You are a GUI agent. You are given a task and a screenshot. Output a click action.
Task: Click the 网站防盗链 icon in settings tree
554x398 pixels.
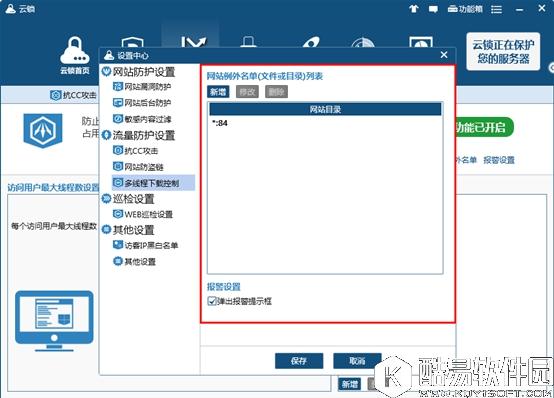point(118,166)
